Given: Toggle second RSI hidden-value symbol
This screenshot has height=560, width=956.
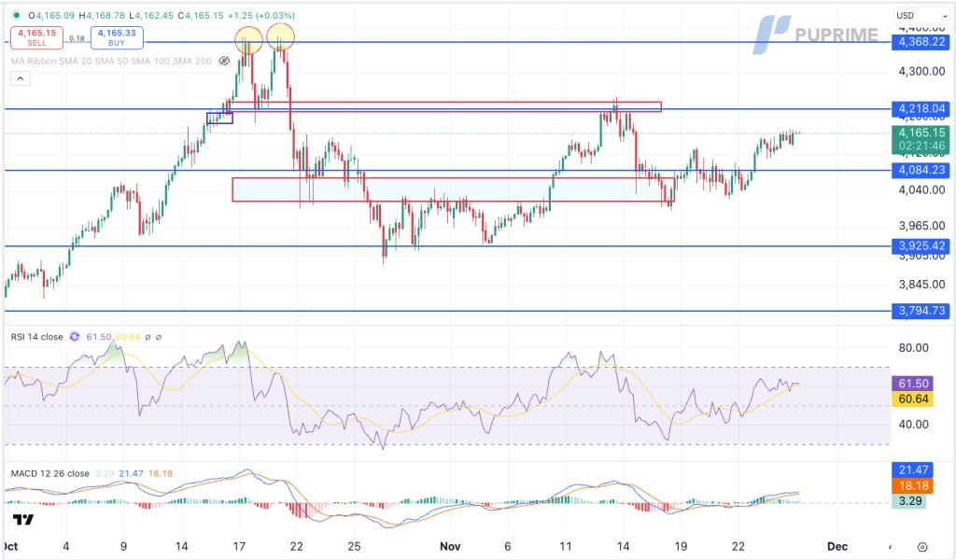Looking at the screenshot, I should pos(160,337).
